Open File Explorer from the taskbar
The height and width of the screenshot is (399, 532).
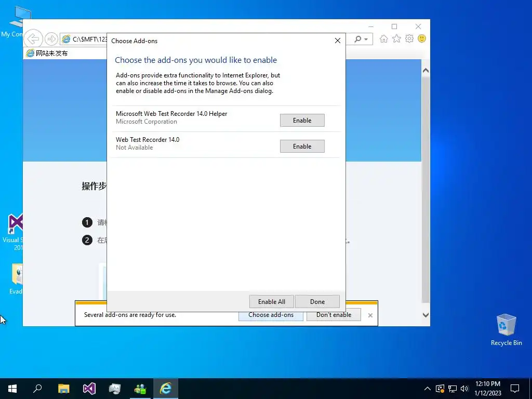pyautogui.click(x=63, y=389)
